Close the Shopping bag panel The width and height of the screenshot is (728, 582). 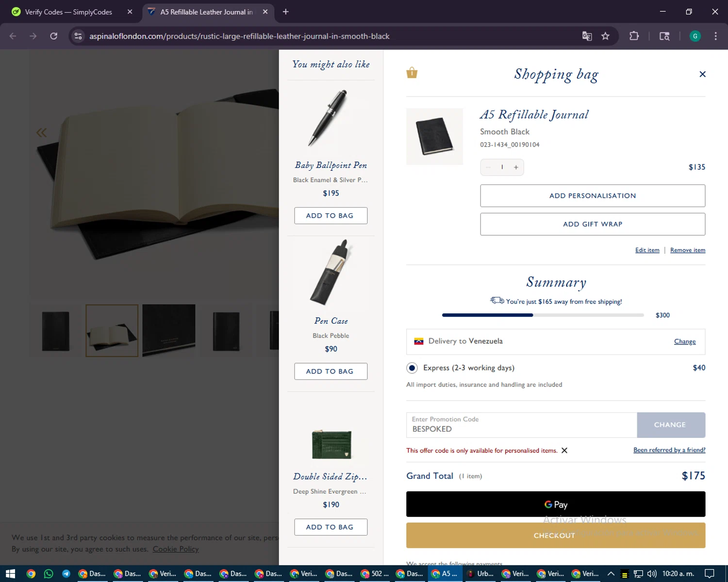tap(702, 74)
